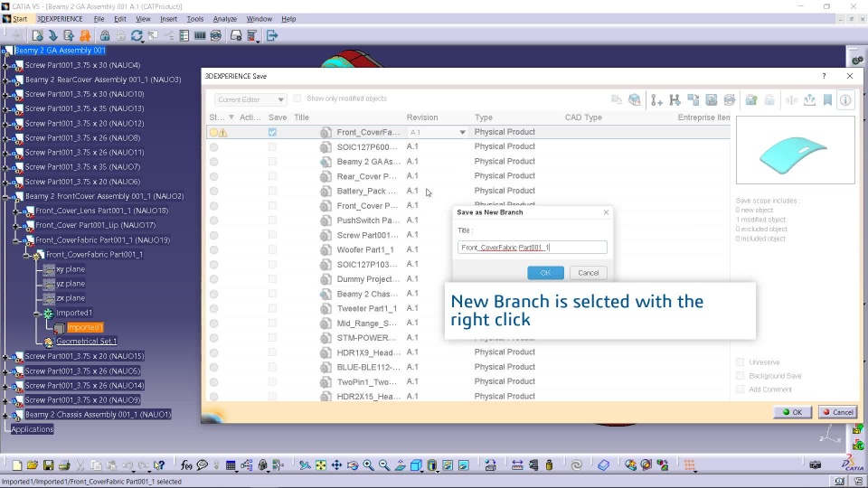Open the Window menu
This screenshot has width=868, height=488.
pos(259,19)
